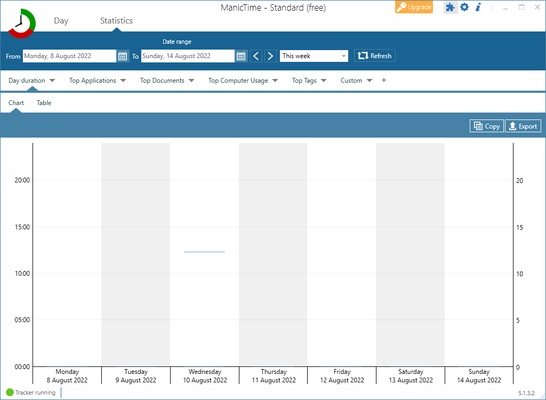Open the plugins puzzle-piece icon
546x400 pixels.
click(450, 7)
